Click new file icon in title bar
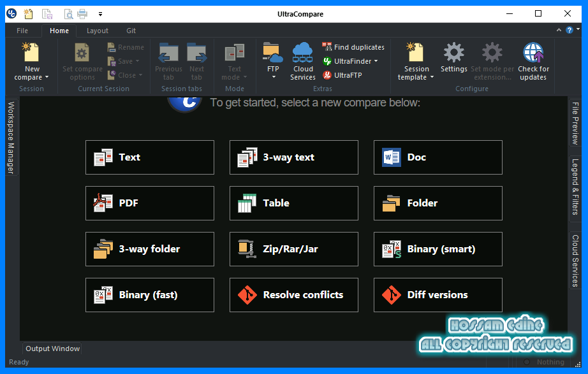Viewport: 588px width, 374px height. tap(28, 14)
